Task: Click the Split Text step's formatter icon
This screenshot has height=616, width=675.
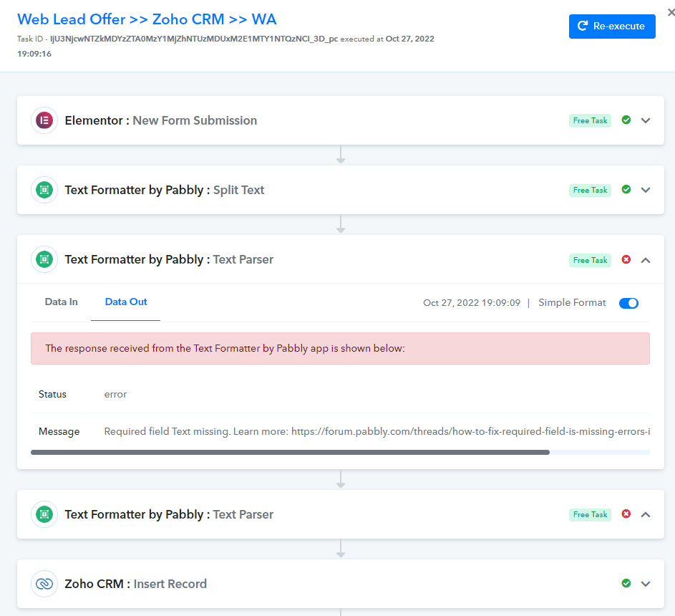Action: coord(44,190)
